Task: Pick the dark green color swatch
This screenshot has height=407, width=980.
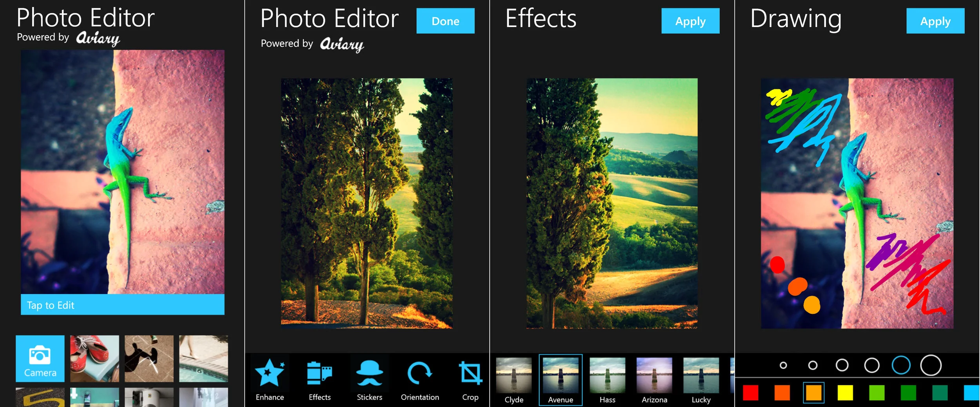Action: 908,393
